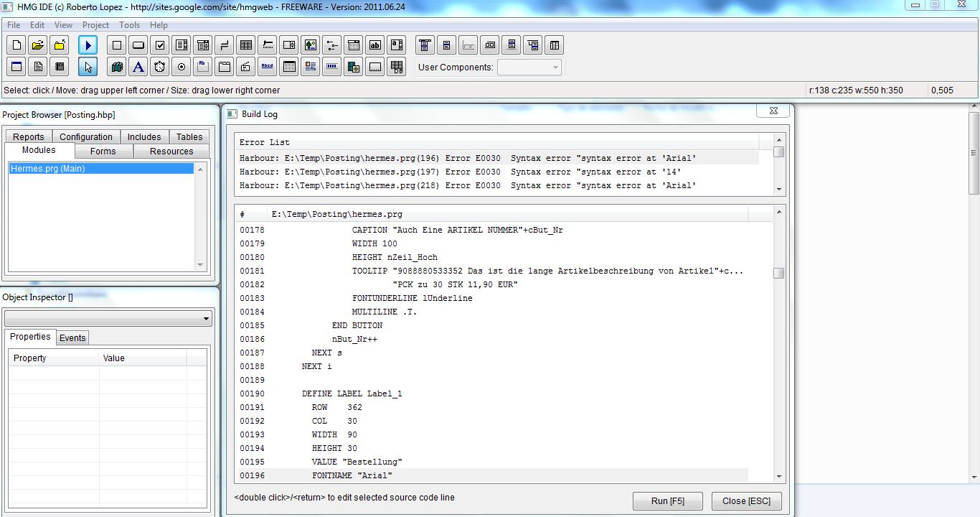Viewport: 980px width, 517px height.
Task: Select Hermes.prg (Main) in module list
Action: pyautogui.click(x=101, y=169)
